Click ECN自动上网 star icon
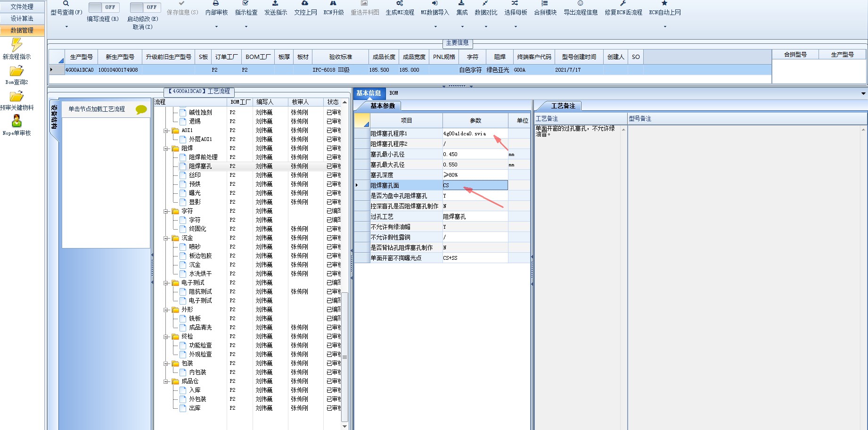The width and height of the screenshot is (868, 430). 664,3
